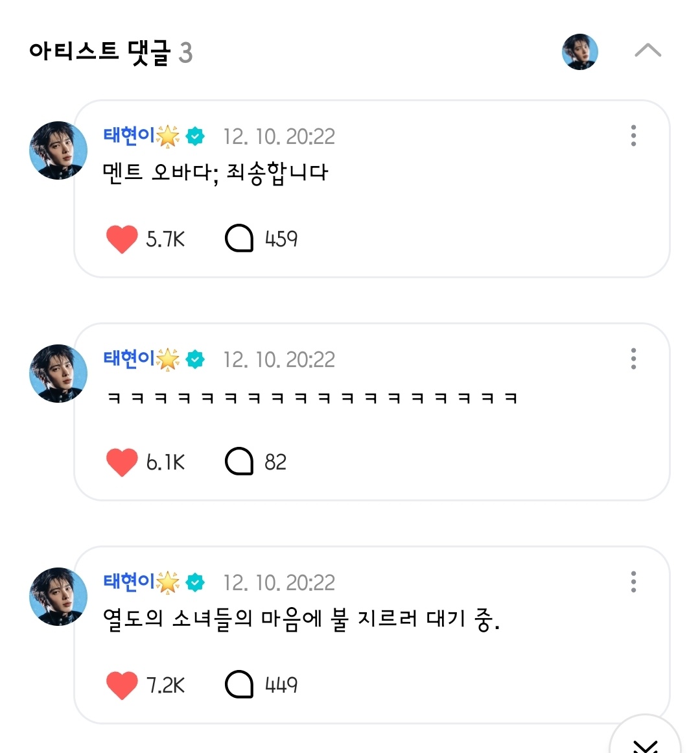Click verified badge on second comment
700x753 pixels.
(x=195, y=359)
